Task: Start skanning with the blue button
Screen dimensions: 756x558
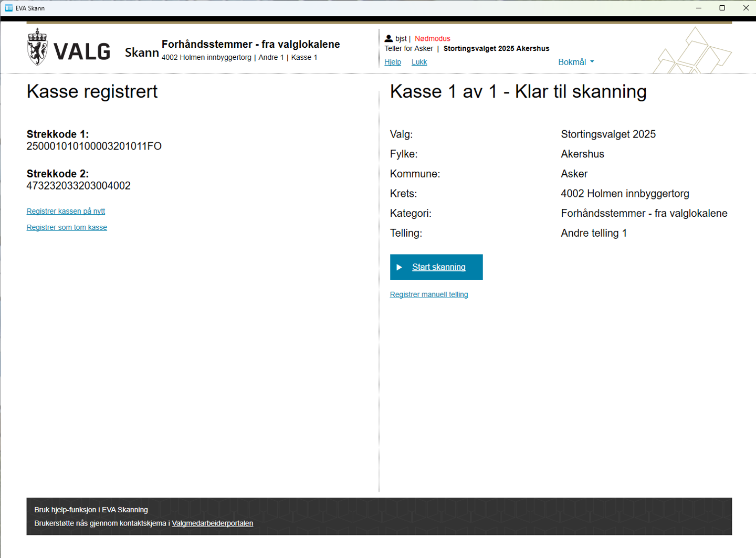Action: coord(436,267)
